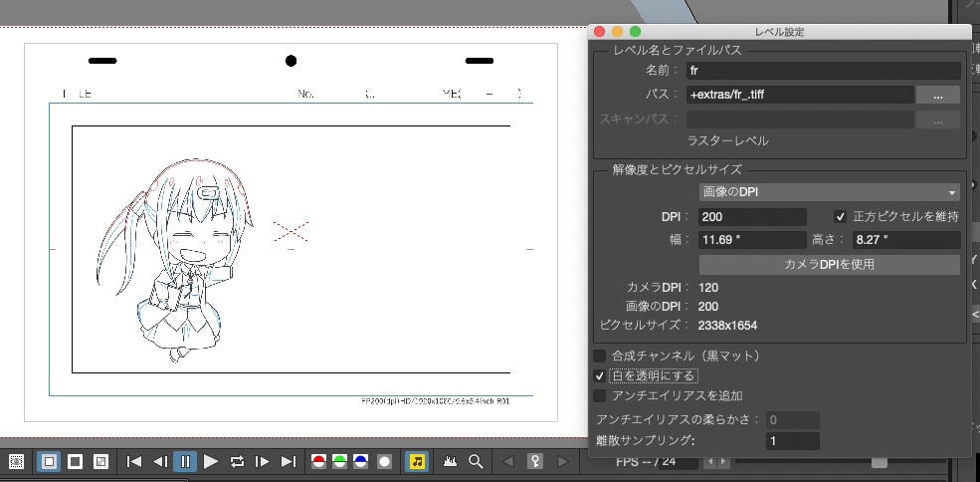Close the レベル設定 dialog with red button

tap(599, 31)
